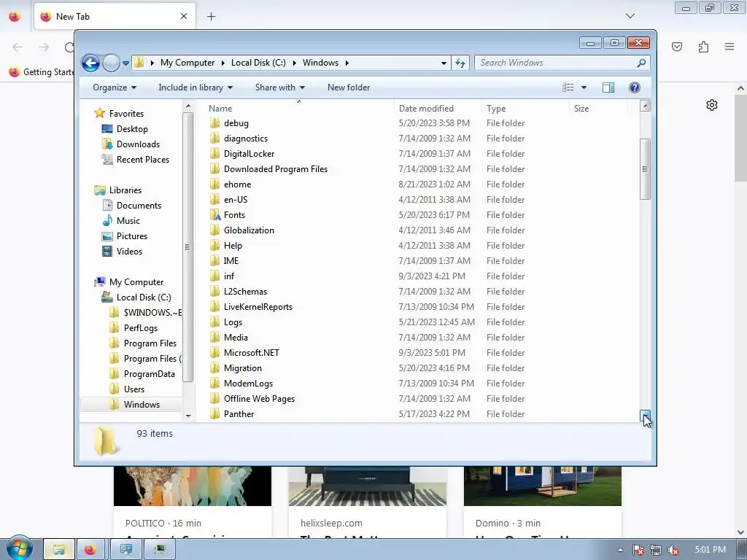Select the diagnostics folder icon
This screenshot has width=747, height=560.
pyautogui.click(x=215, y=138)
